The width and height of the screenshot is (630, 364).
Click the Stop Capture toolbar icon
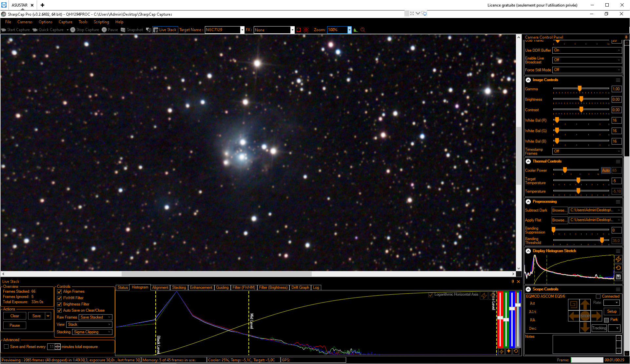(x=73, y=30)
